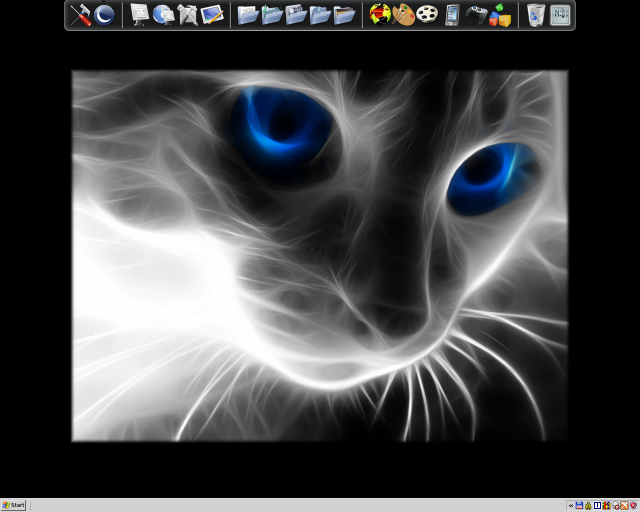Launch the red and yellow globe icon
The image size is (640, 512).
pyautogui.click(x=380, y=15)
